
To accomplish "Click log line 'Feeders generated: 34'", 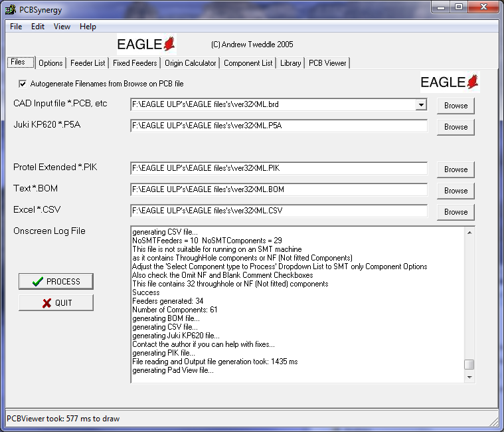I will (x=168, y=301).
